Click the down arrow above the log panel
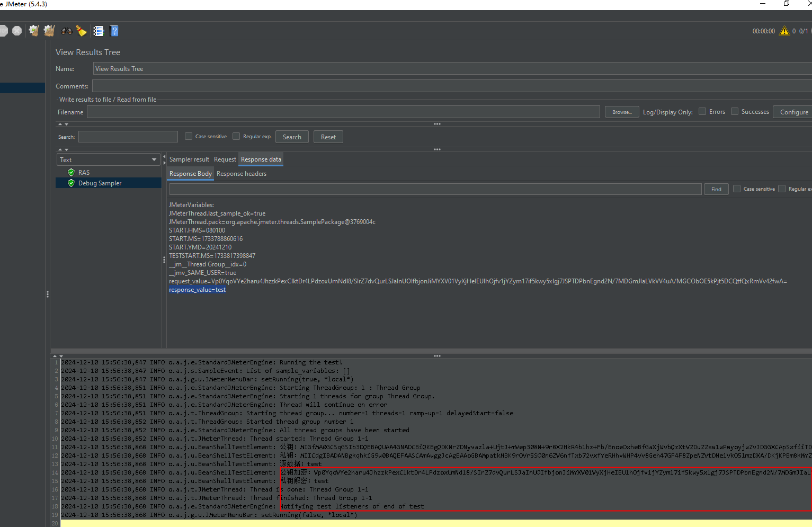 (61, 356)
